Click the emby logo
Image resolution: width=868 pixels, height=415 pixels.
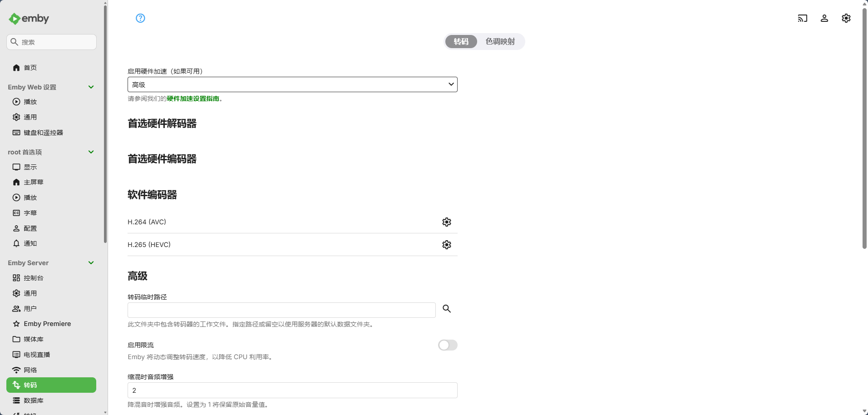(29, 19)
